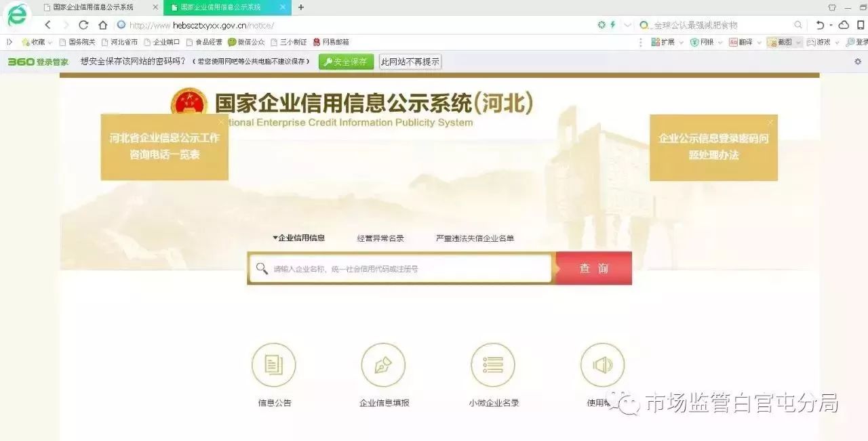
Task: Click the red 查询 search button
Action: (x=594, y=268)
